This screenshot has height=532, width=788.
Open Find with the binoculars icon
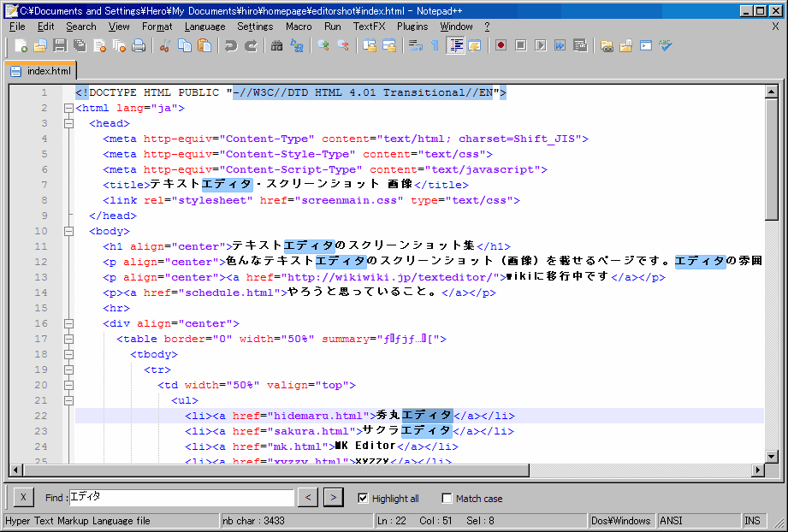pyautogui.click(x=276, y=45)
